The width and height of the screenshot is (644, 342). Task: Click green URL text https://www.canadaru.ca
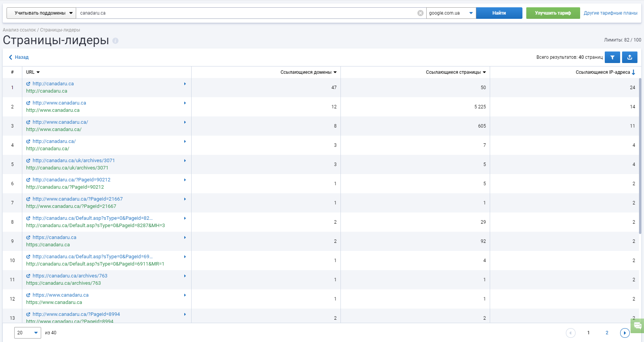[x=54, y=302]
